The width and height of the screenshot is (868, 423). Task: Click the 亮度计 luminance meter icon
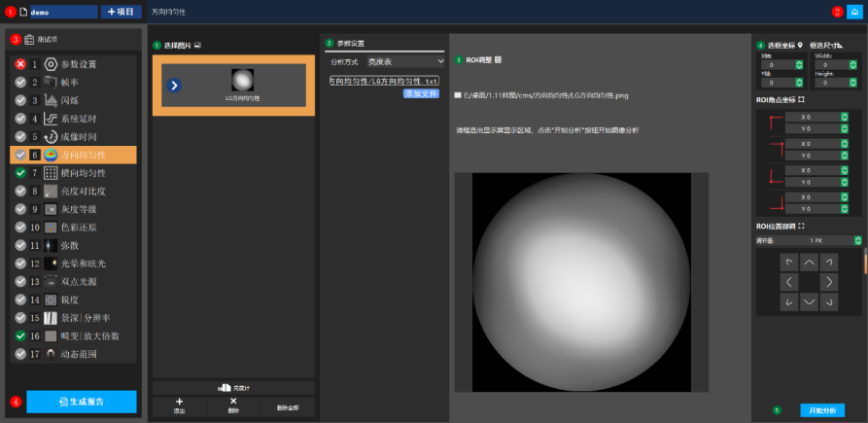click(x=231, y=387)
